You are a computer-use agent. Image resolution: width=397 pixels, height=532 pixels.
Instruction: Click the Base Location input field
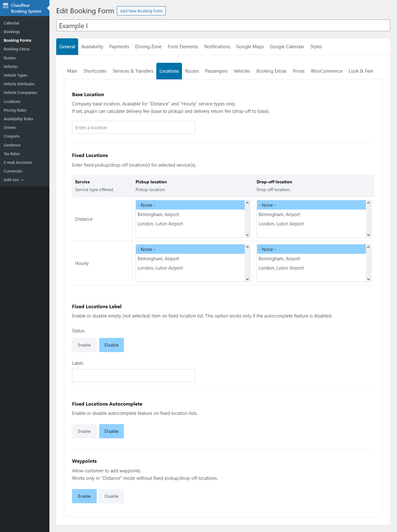coord(133,127)
